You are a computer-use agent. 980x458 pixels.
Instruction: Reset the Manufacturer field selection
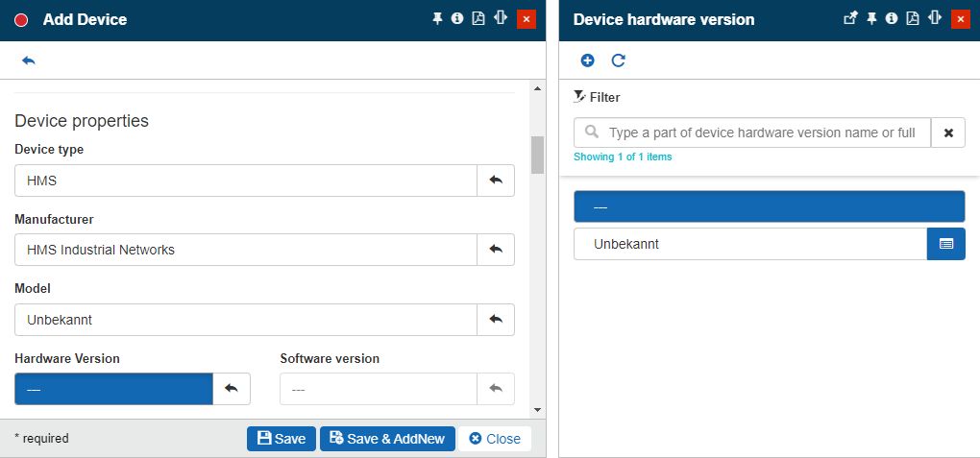click(x=496, y=250)
